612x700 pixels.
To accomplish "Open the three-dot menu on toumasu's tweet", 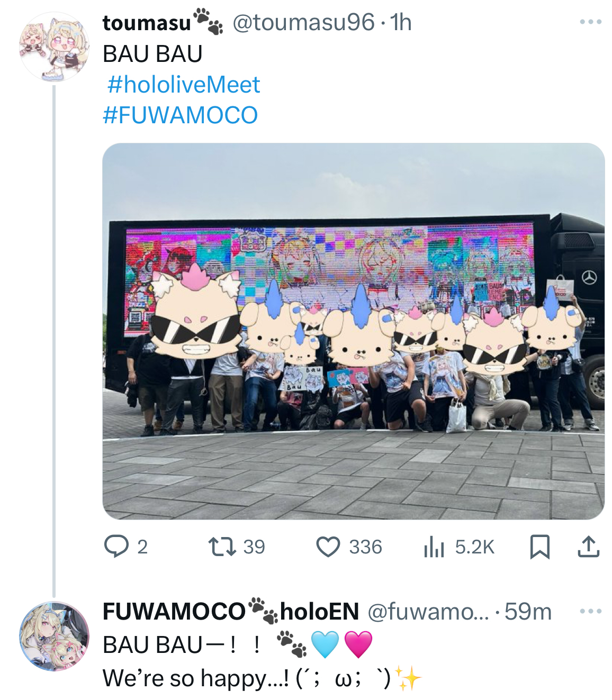I will [x=590, y=22].
